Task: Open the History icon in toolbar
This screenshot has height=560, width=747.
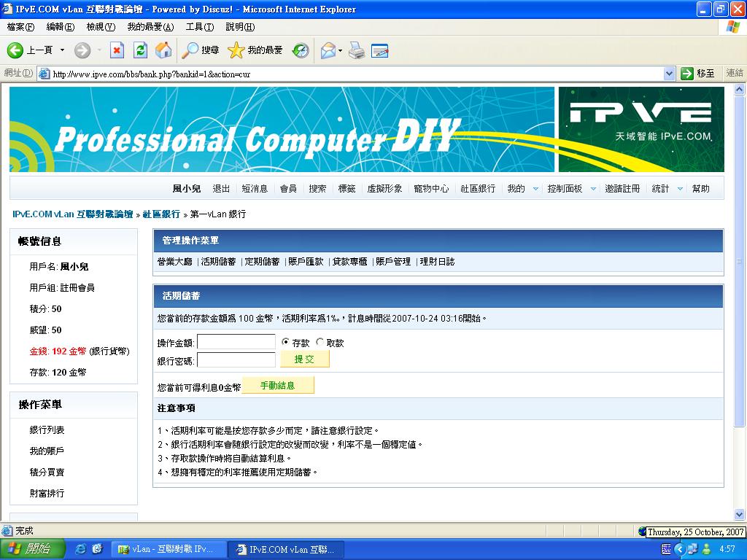Action: tap(301, 50)
